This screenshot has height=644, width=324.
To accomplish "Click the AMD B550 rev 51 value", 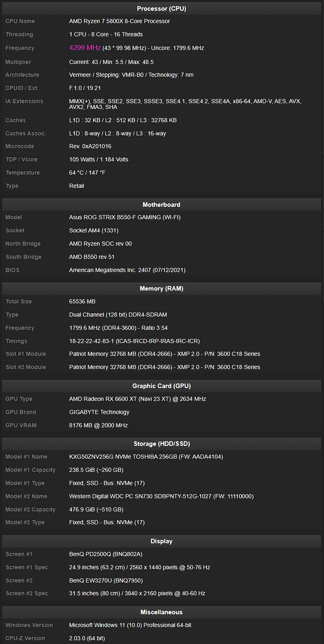I will pos(92,257).
